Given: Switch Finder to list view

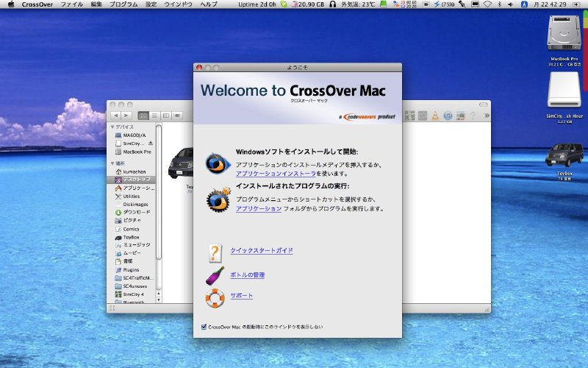Looking at the screenshot, I should coord(154,116).
